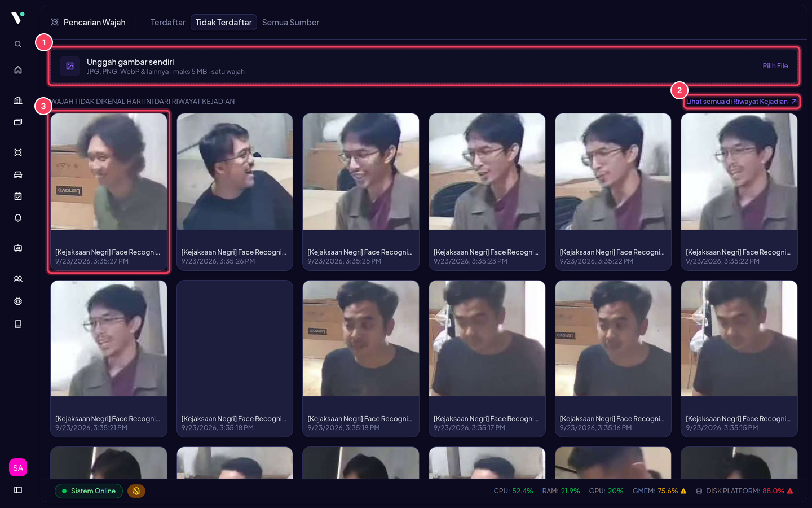Select the face card timestamped 3:35:21 PM

pos(109,358)
